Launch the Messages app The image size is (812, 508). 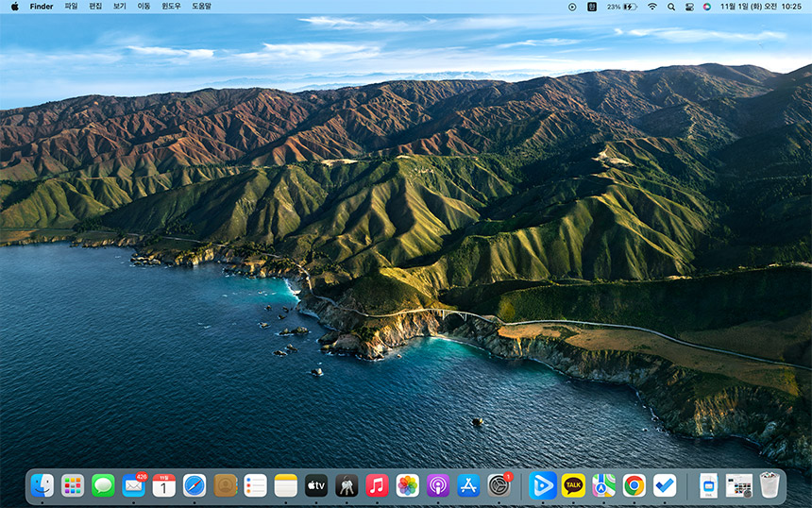[103, 485]
